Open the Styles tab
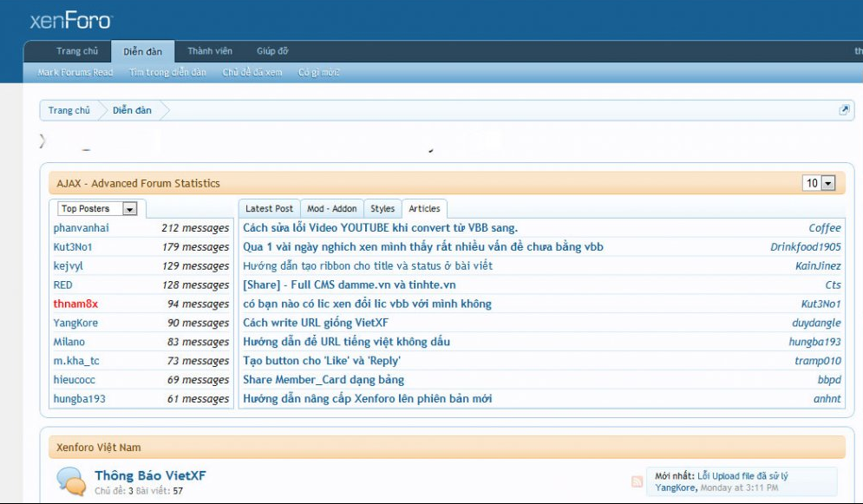 coord(382,209)
